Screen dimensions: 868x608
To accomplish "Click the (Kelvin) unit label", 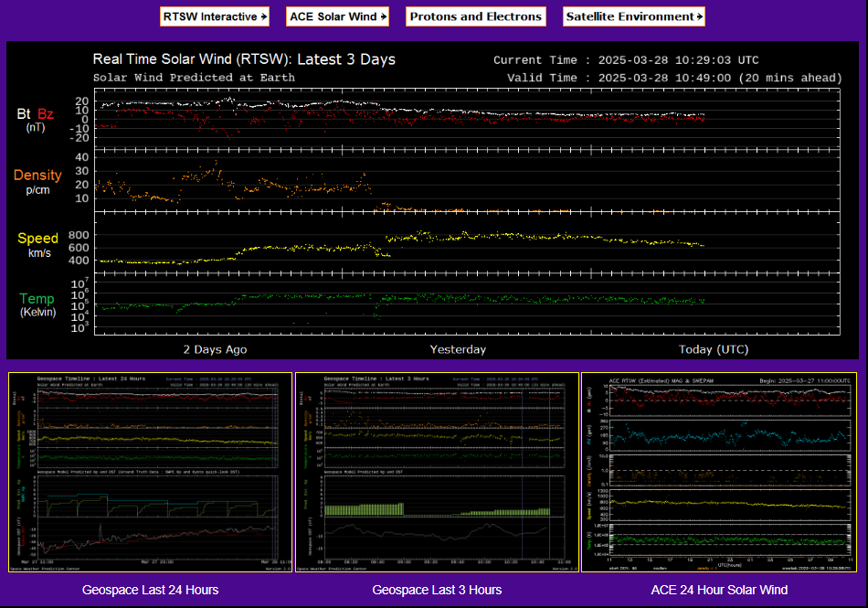I will 38,313.
